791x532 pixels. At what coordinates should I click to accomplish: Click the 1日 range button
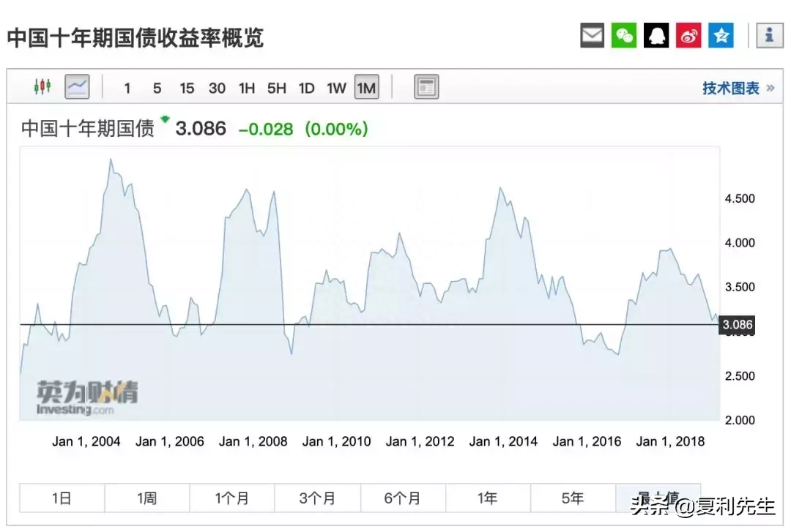click(62, 498)
